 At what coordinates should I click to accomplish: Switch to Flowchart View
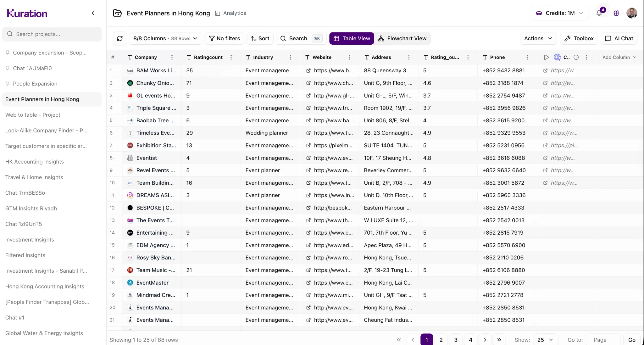pyautogui.click(x=403, y=38)
